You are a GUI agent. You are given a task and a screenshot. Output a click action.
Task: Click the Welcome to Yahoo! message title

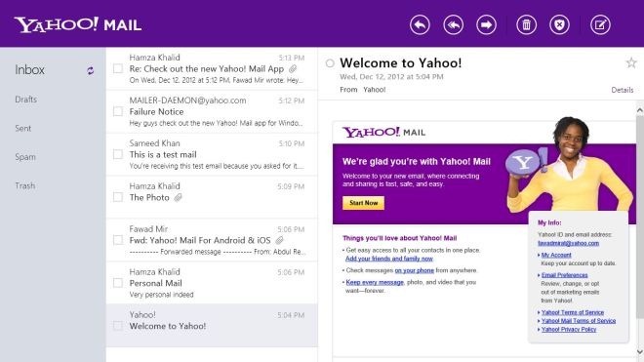pos(401,62)
